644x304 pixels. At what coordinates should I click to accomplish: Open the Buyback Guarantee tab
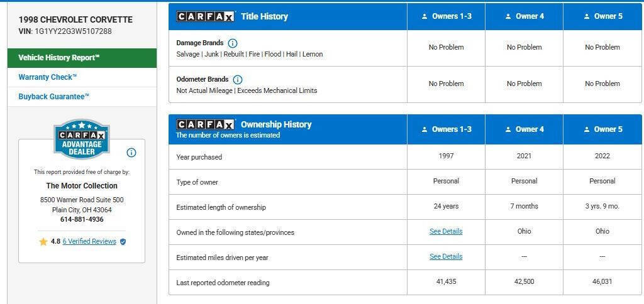click(54, 97)
